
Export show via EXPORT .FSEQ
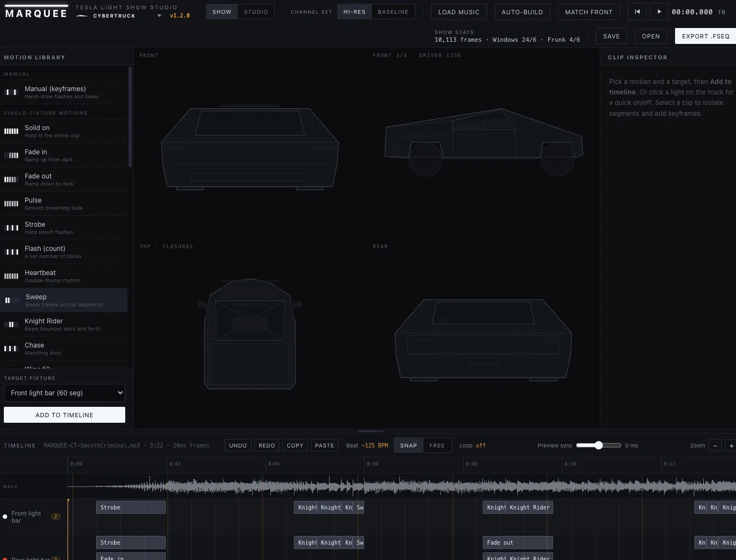tap(706, 36)
